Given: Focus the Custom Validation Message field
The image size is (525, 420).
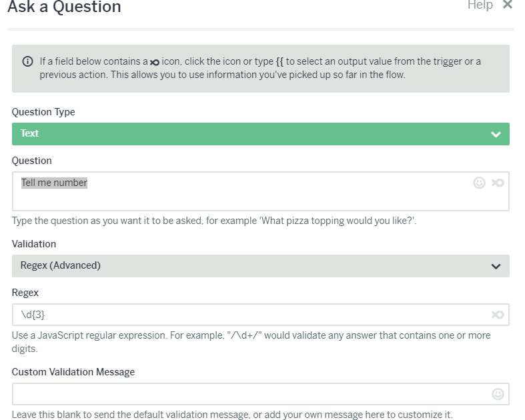Looking at the screenshot, I should click(260, 394).
